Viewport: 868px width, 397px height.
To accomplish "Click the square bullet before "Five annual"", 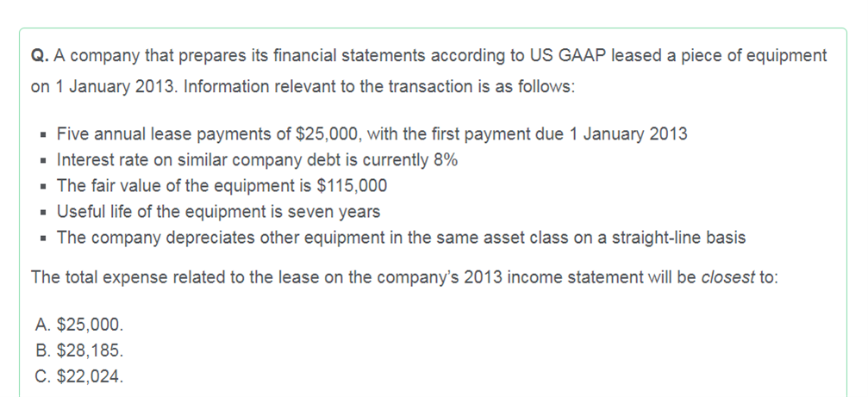I will click(x=43, y=135).
